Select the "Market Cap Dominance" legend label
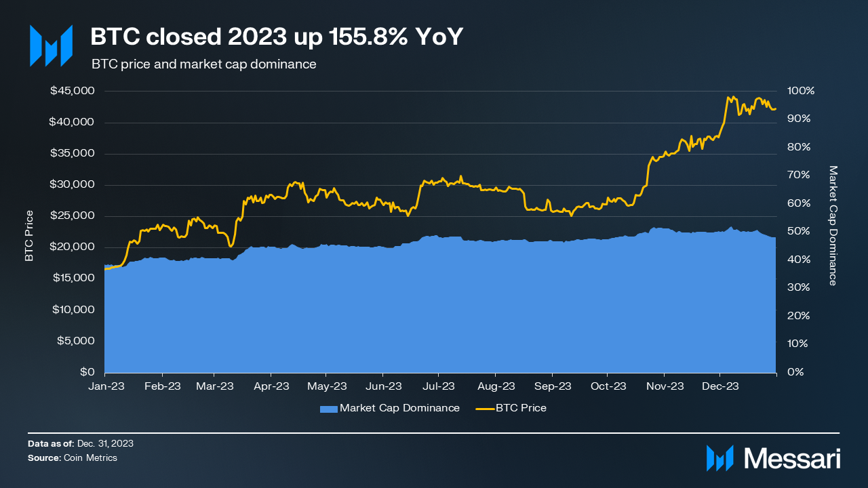The image size is (868, 488). pyautogui.click(x=399, y=408)
